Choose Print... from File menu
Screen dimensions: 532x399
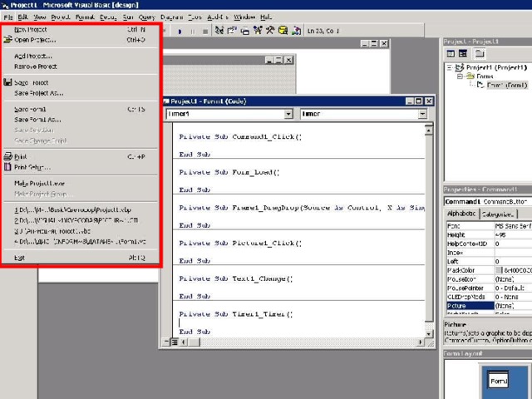[x=80, y=157]
